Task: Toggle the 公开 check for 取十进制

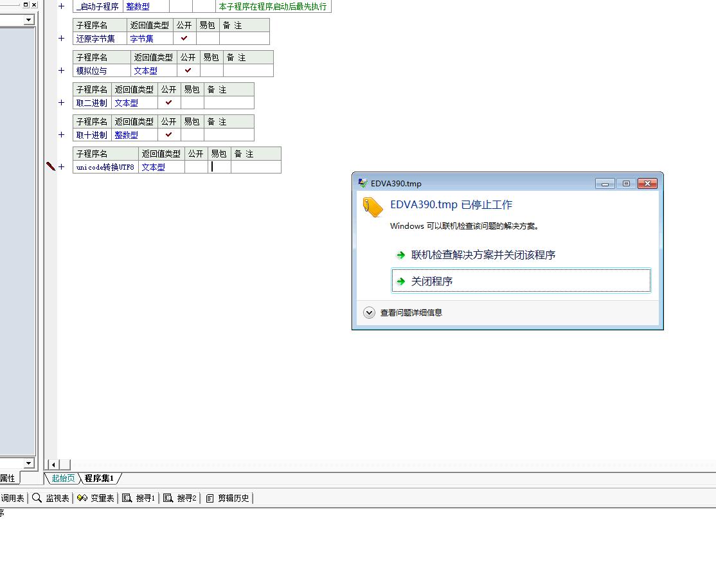Action: tap(169, 135)
